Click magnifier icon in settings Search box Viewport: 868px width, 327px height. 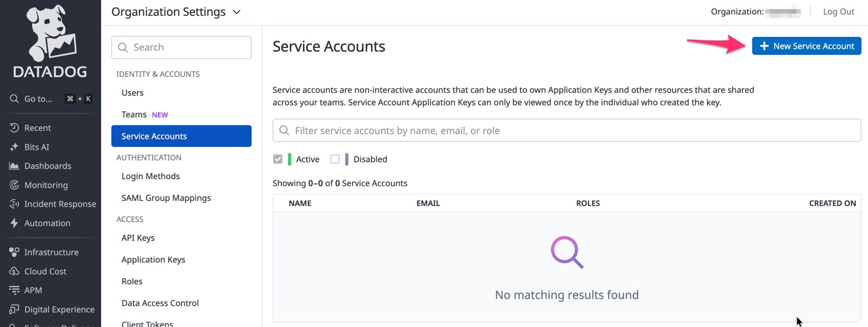point(123,47)
